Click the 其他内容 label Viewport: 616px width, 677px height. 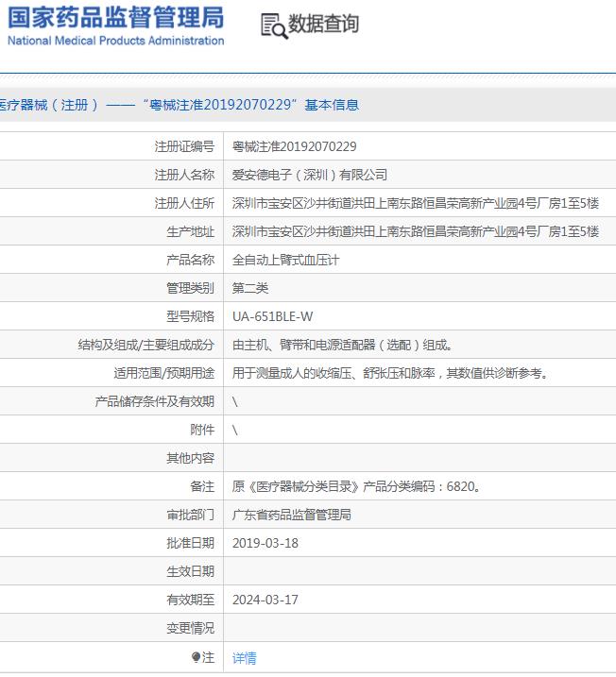191,458
